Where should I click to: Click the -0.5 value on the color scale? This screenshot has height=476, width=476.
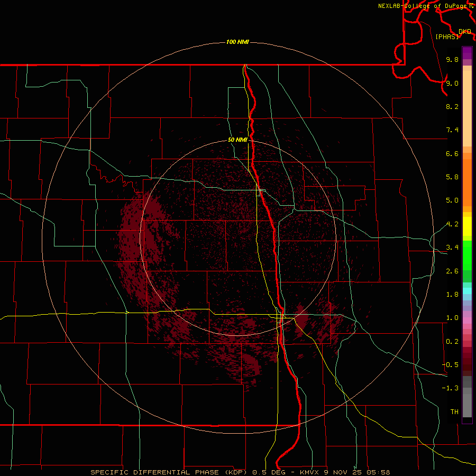pos(450,365)
